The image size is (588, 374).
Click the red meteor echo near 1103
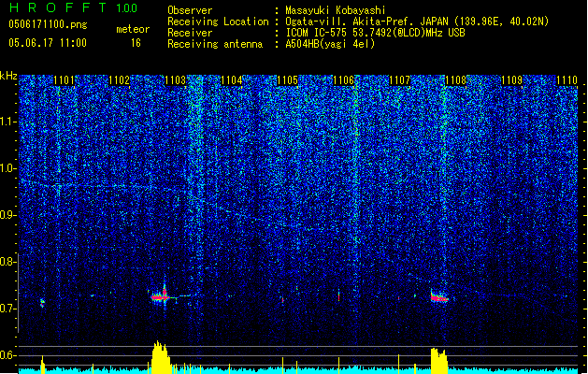point(161,296)
